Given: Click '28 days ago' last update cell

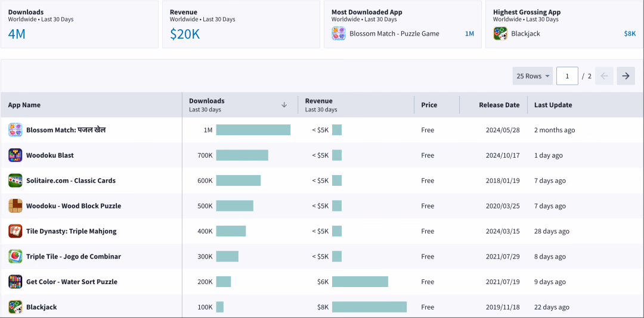Looking at the screenshot, I should click(x=552, y=231).
